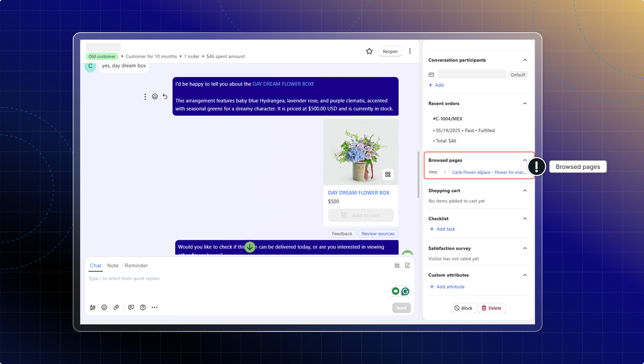Collapse the Shopping cart section
Image resolution: width=644 pixels, height=364 pixels.
[x=525, y=190]
